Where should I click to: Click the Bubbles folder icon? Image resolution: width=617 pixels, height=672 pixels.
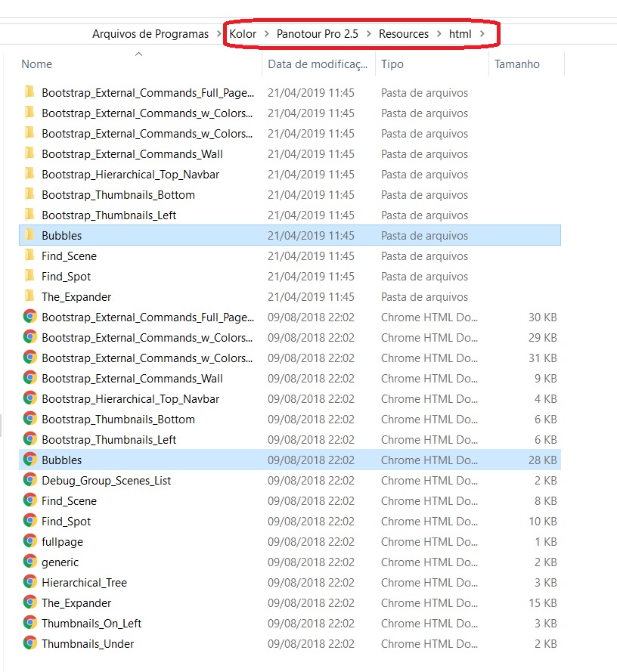(x=29, y=235)
